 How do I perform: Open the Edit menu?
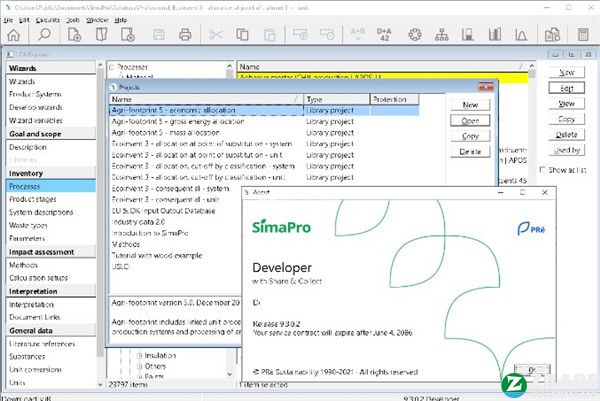click(24, 20)
